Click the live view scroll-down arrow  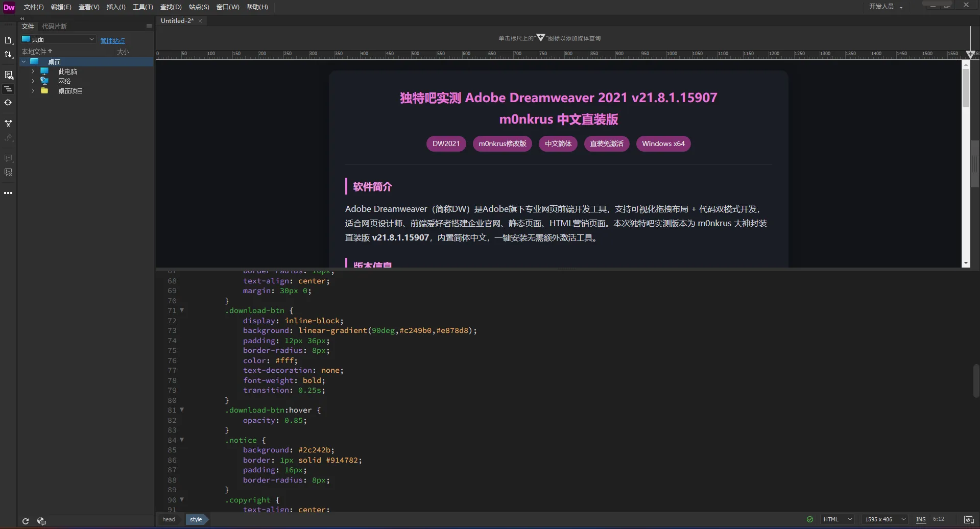[x=966, y=263]
